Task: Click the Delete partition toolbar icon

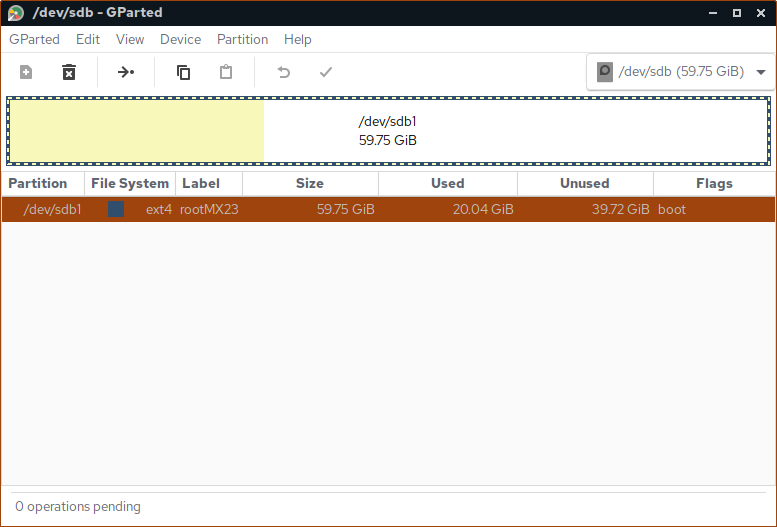Action: [69, 72]
